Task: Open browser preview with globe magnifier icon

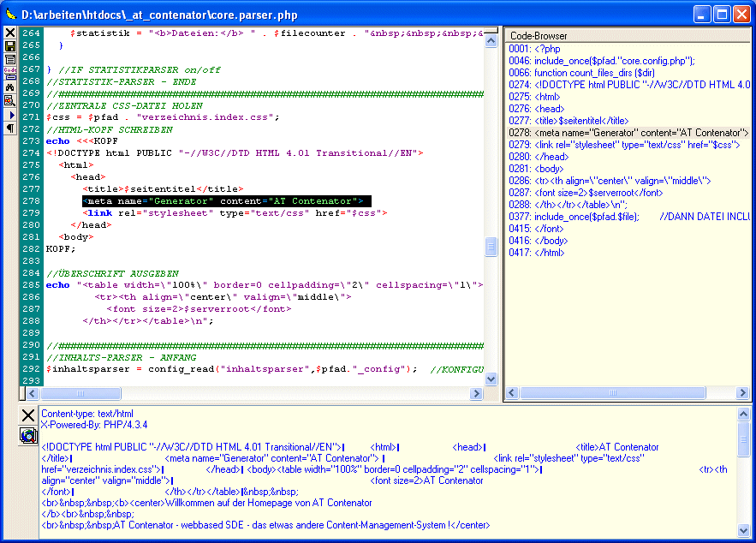Action: click(x=28, y=435)
